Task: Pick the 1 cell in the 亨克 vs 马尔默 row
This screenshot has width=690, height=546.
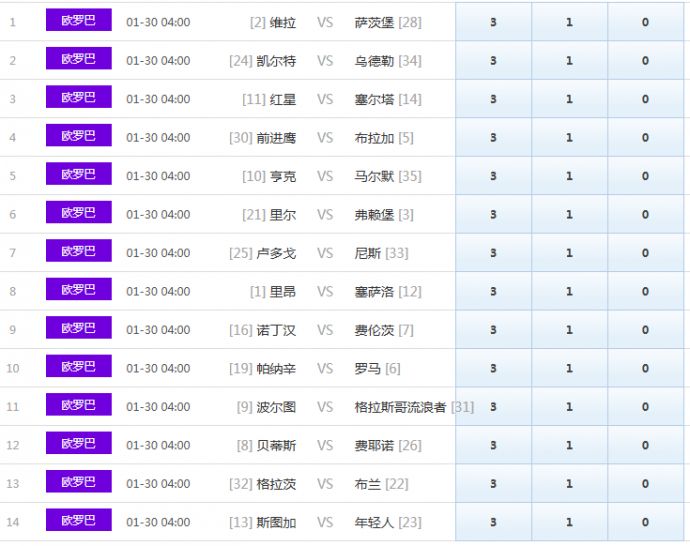Action: [569, 176]
